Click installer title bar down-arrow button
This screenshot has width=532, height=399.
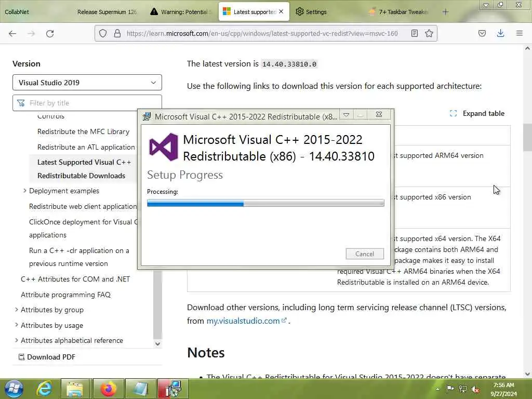pyautogui.click(x=346, y=115)
